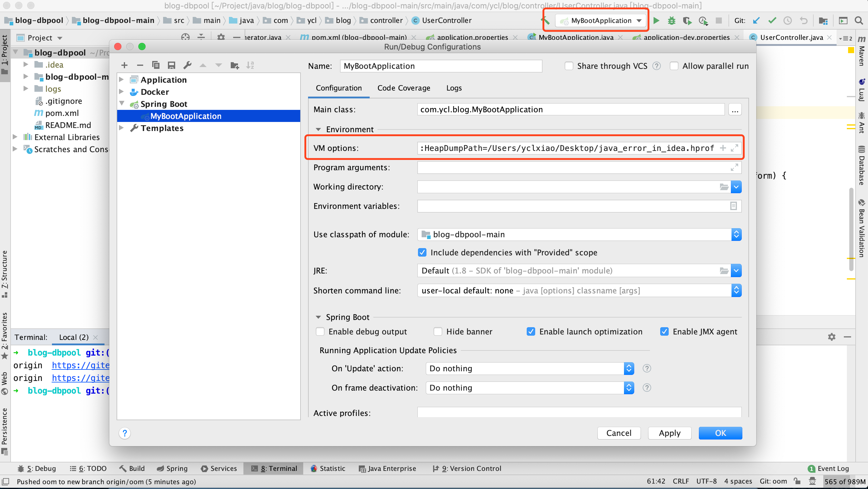Click the wrench Edit Templates icon
The width and height of the screenshot is (868, 489).
tap(187, 65)
